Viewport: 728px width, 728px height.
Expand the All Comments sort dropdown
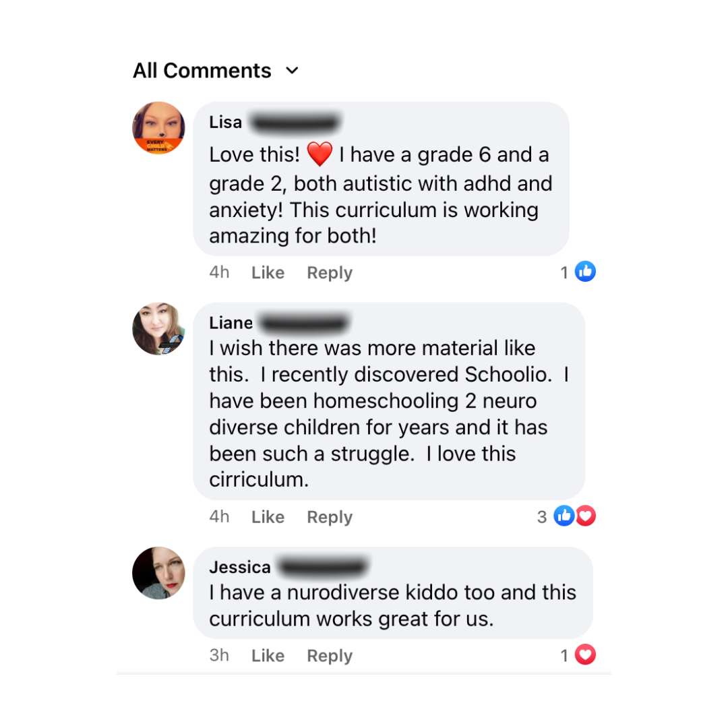tap(202, 71)
